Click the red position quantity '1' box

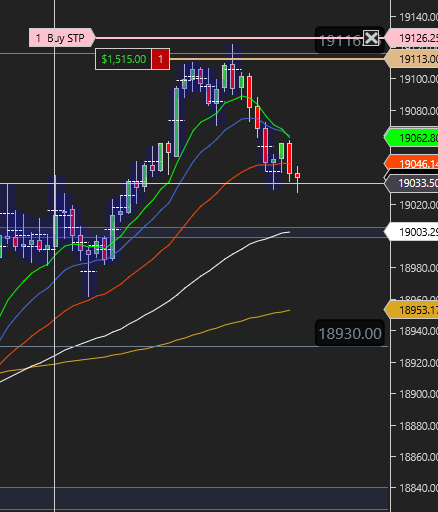point(160,59)
